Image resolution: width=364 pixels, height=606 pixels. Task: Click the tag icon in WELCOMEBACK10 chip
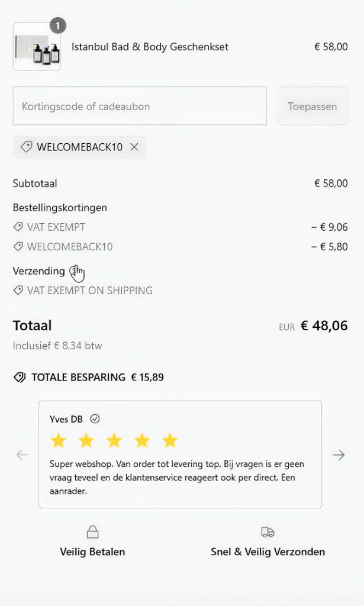tap(26, 147)
